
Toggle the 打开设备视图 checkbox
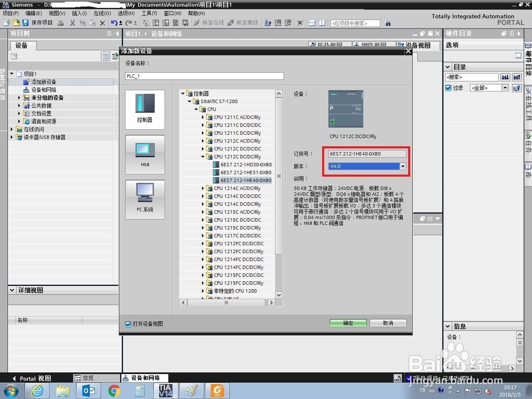tap(128, 324)
